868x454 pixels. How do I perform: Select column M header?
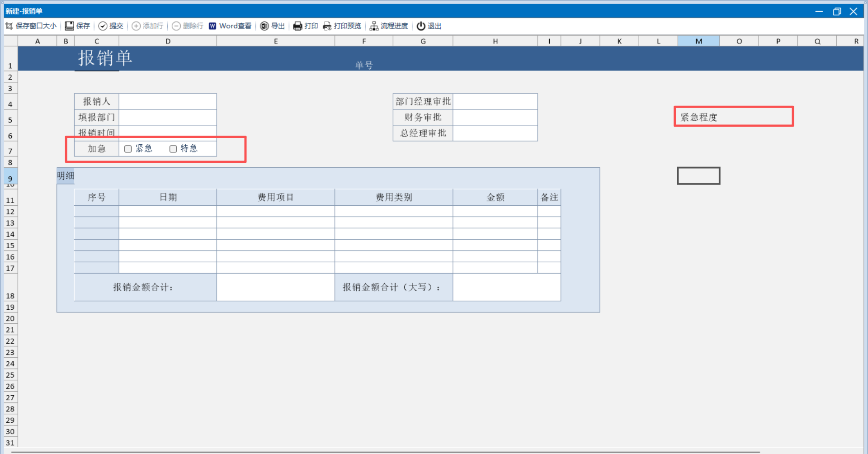(698, 41)
